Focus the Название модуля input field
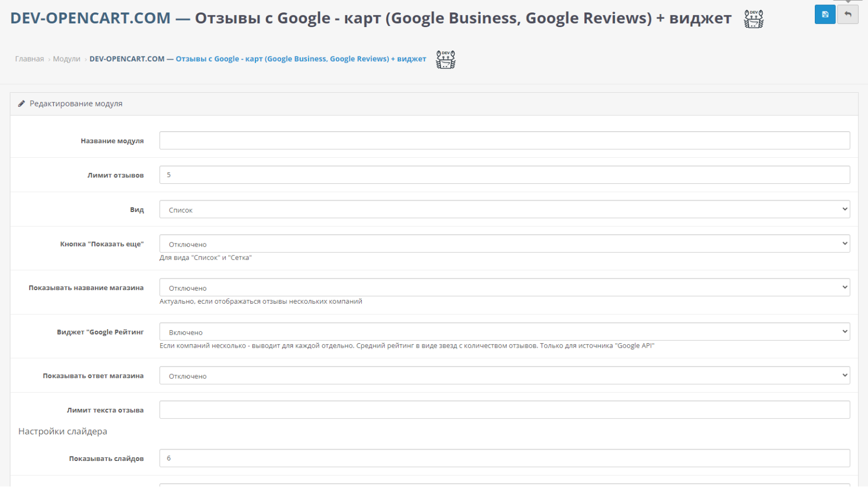Viewport: 868px width, 487px height. [x=505, y=140]
